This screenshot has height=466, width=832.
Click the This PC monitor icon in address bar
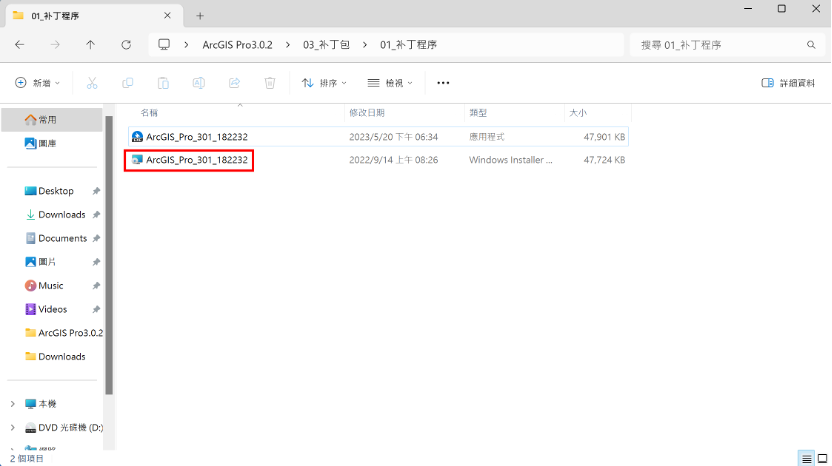pyautogui.click(x=164, y=45)
